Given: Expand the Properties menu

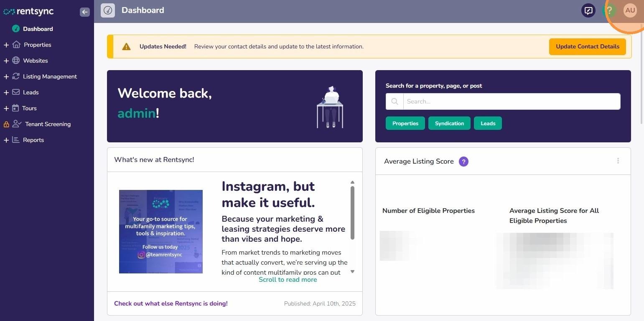Looking at the screenshot, I should pyautogui.click(x=6, y=45).
